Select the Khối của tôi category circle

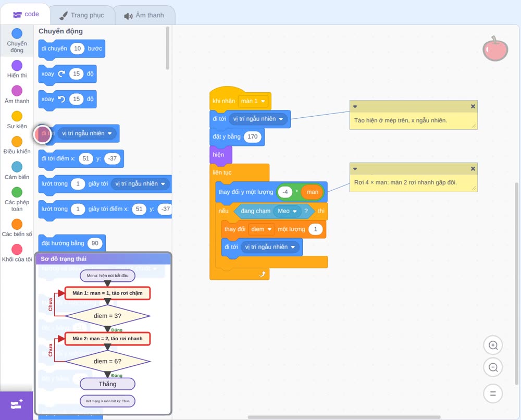click(17, 249)
